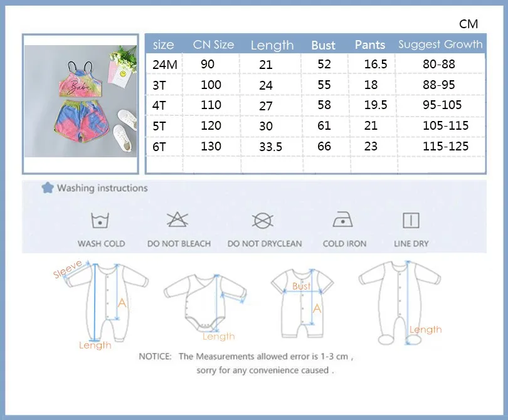The image size is (508, 420).
Task: Select the '4T' size cell
Action: click(159, 105)
